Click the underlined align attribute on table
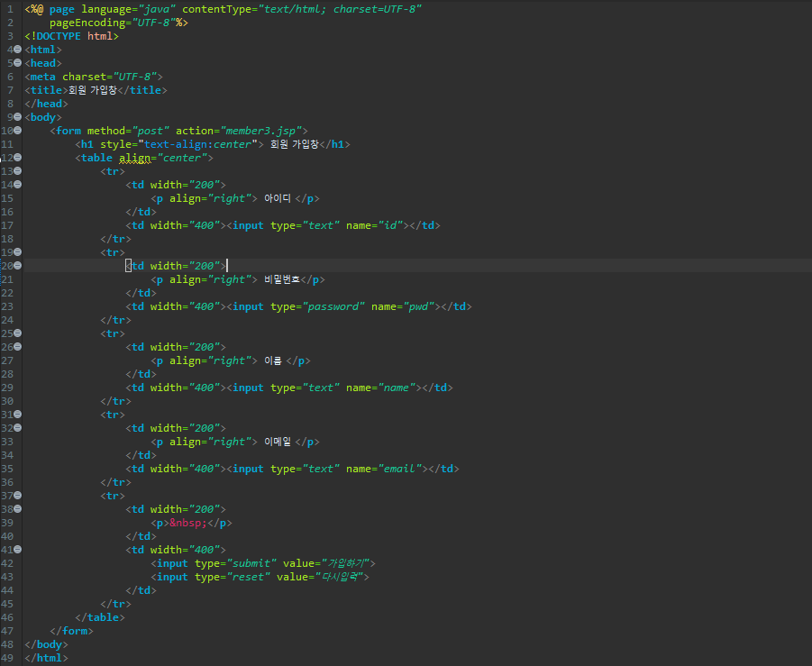Image resolution: width=812 pixels, height=666 pixels. (x=134, y=158)
